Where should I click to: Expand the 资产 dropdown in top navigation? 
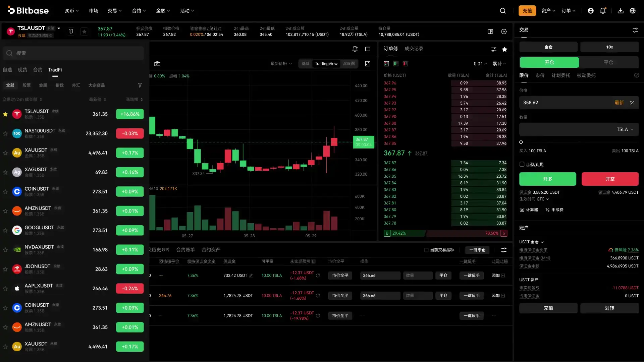(x=548, y=11)
